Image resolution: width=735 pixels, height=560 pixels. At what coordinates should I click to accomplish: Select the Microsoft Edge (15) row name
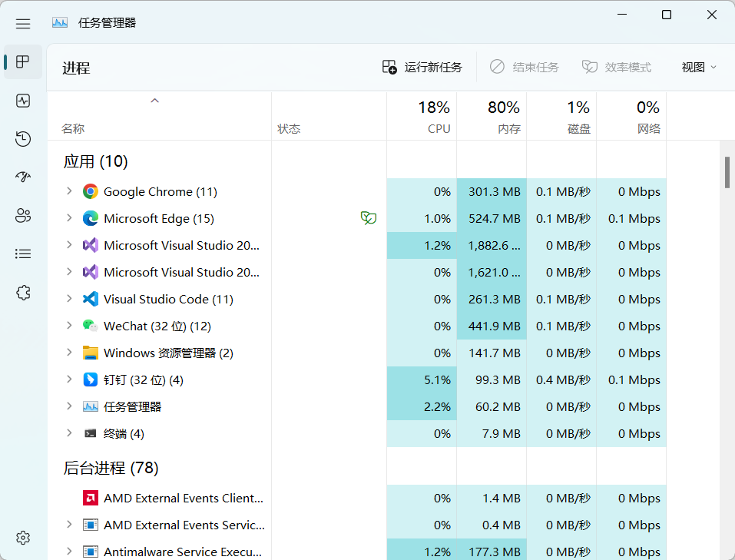pos(159,219)
